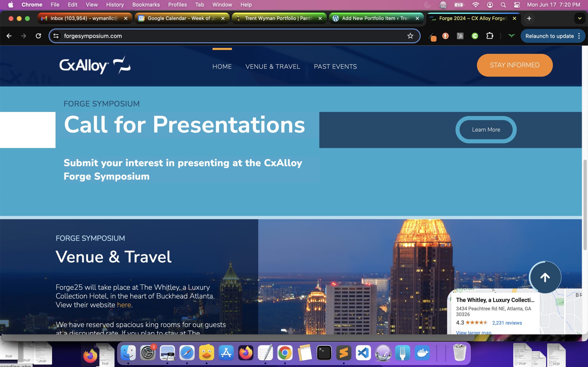Reload the forgesymposium.com page
The width and height of the screenshot is (588, 367).
[x=38, y=36]
